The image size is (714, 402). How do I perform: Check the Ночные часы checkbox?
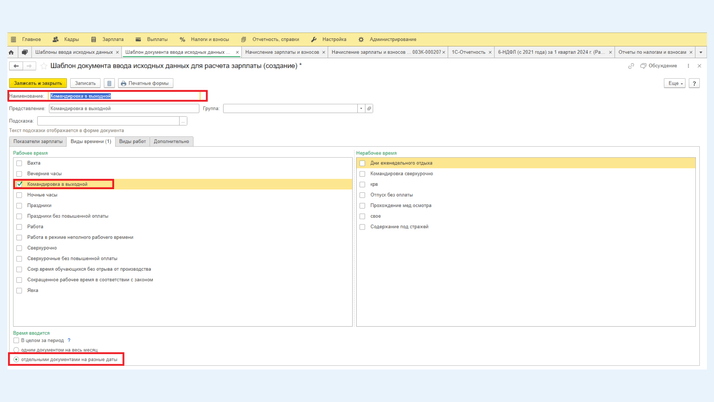pos(19,195)
